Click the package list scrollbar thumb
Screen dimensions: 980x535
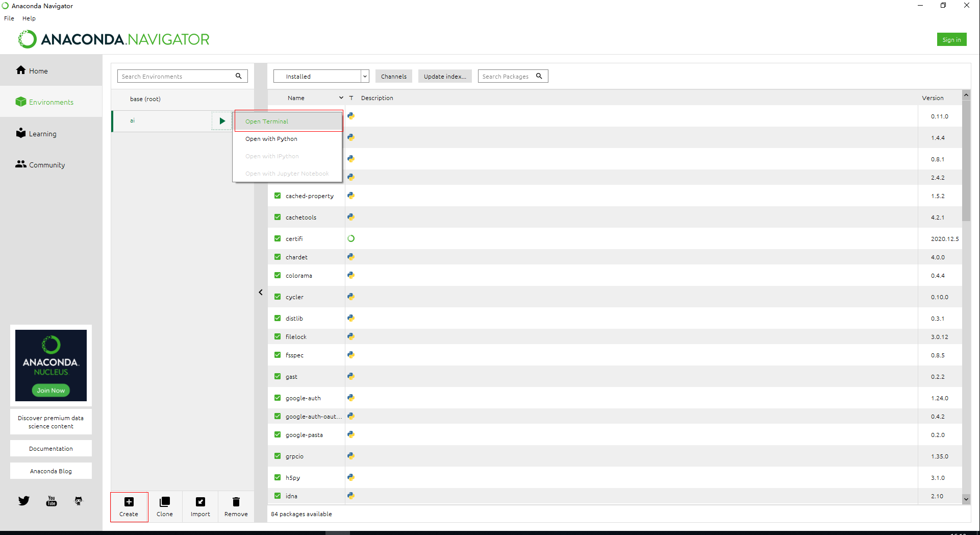966,160
